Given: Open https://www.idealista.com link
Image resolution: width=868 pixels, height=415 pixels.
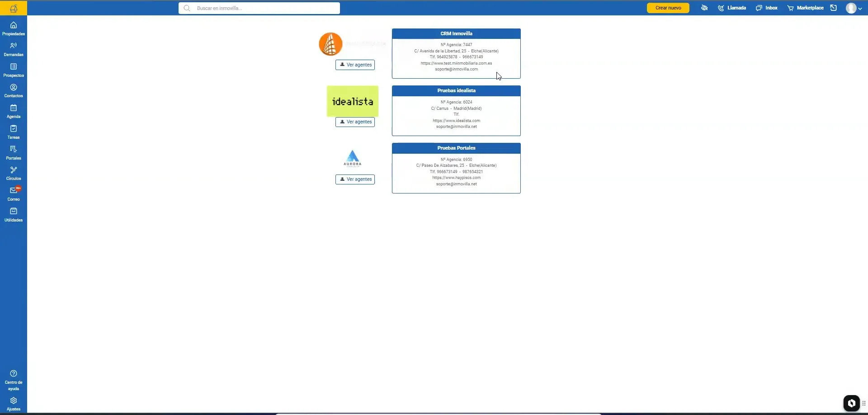Looking at the screenshot, I should [456, 121].
